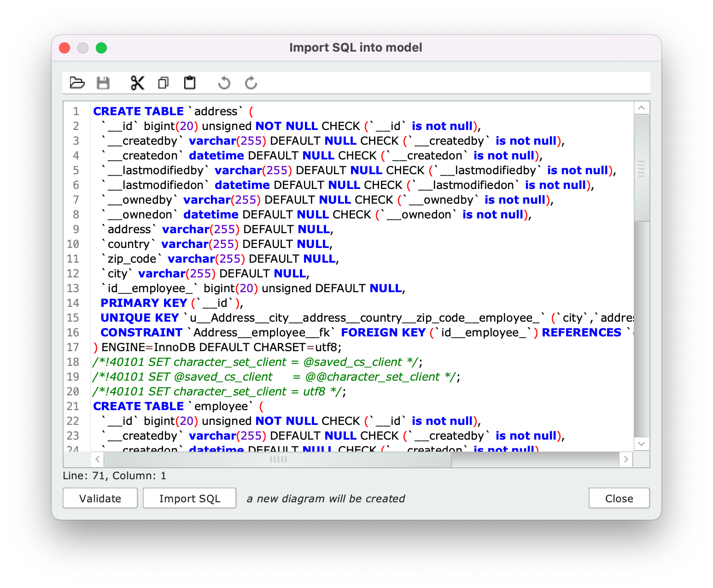This screenshot has height=588, width=713.
Task: Redo the last undone edit
Action: (x=251, y=83)
